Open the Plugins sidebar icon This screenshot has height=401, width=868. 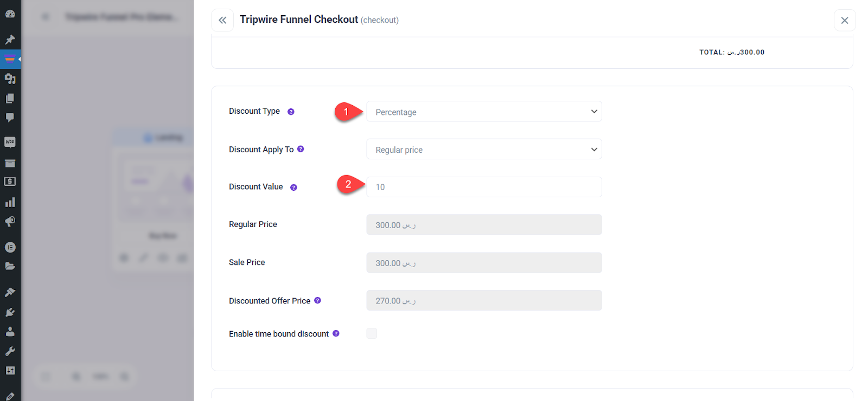pyautogui.click(x=10, y=312)
